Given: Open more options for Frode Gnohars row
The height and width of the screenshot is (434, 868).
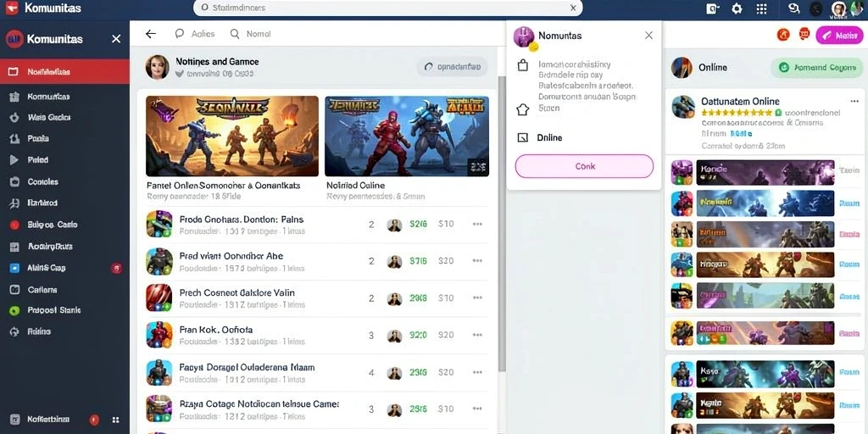Looking at the screenshot, I should pos(477,224).
